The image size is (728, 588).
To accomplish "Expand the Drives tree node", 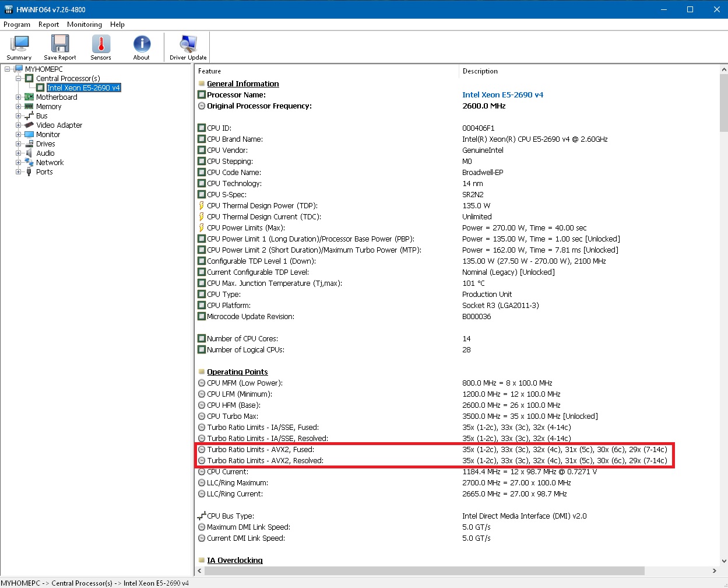I will point(18,144).
